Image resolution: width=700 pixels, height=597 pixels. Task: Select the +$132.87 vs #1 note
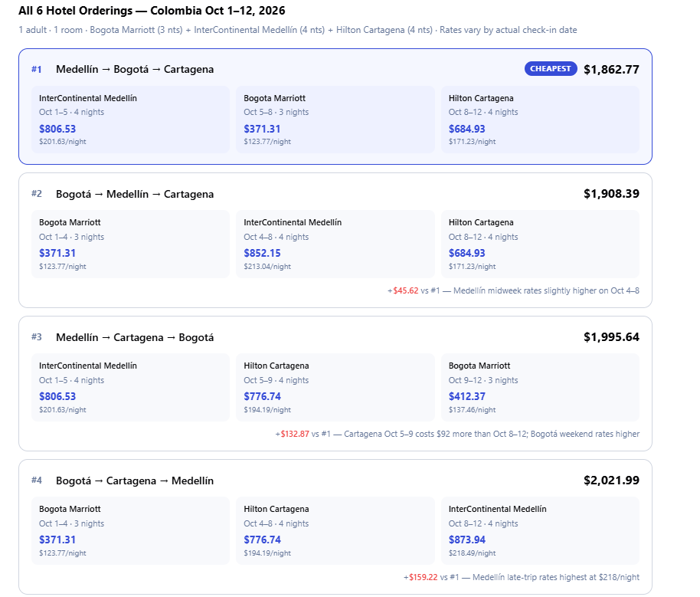click(457, 434)
